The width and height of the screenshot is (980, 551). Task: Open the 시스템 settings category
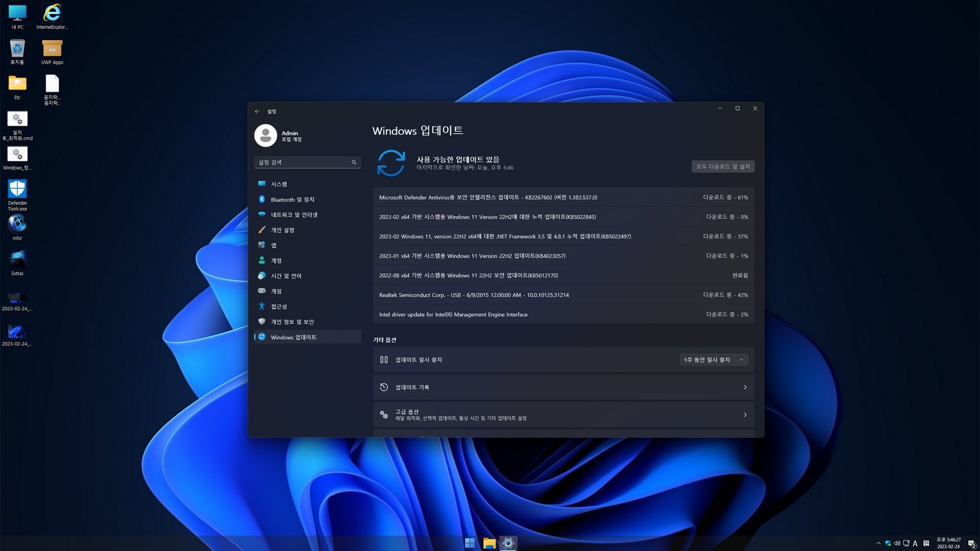coord(307,184)
